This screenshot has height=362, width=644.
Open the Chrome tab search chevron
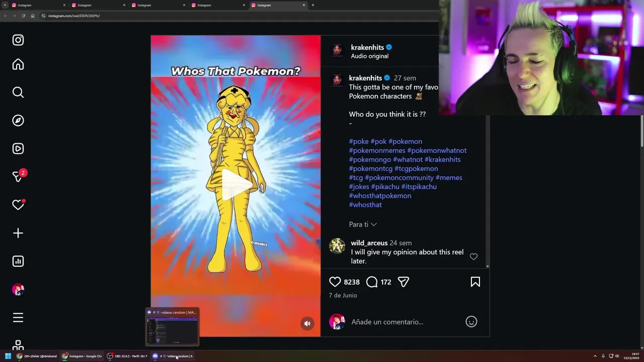(5, 5)
